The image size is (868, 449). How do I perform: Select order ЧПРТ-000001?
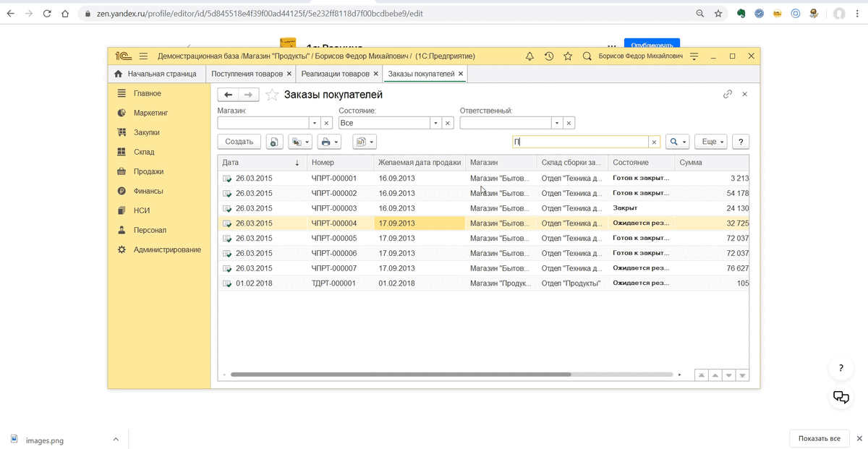pos(483,178)
